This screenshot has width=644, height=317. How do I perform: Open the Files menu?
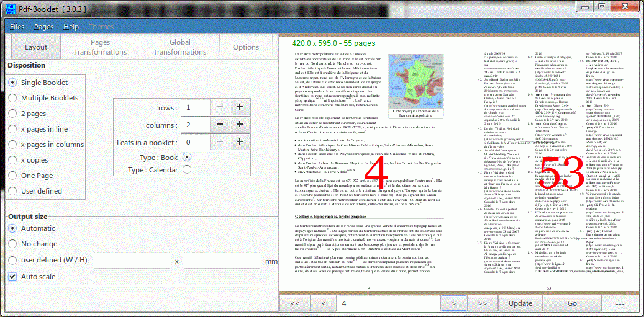click(x=17, y=27)
